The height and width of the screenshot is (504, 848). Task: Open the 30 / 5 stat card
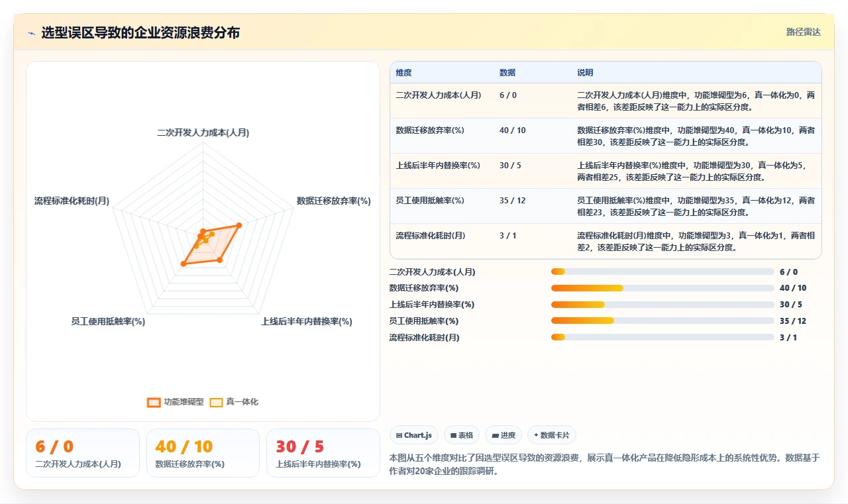(323, 453)
